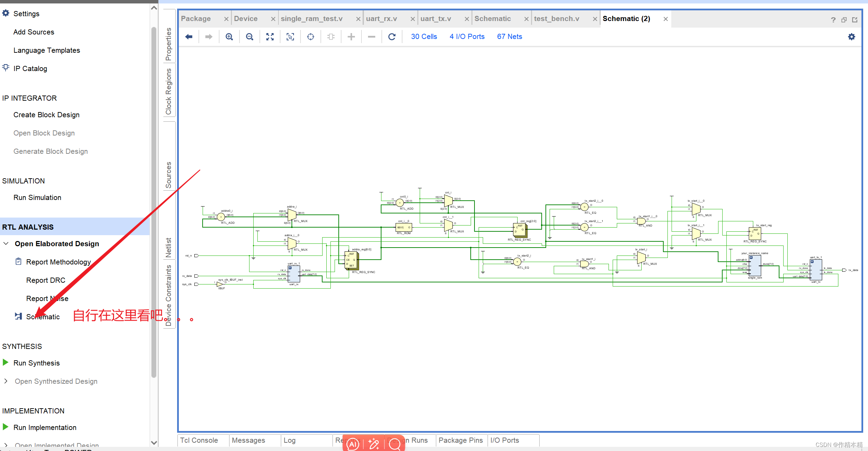Click the schematic zoom out icon
Image resolution: width=868 pixels, height=451 pixels.
coord(249,37)
